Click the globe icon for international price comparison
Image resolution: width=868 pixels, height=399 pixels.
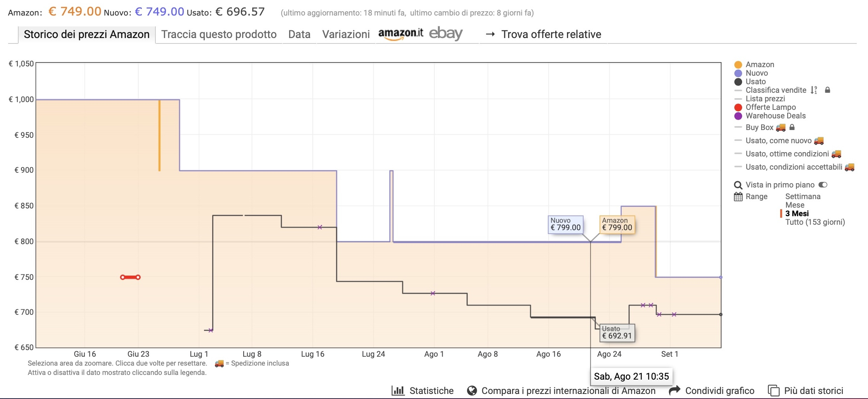pyautogui.click(x=472, y=390)
